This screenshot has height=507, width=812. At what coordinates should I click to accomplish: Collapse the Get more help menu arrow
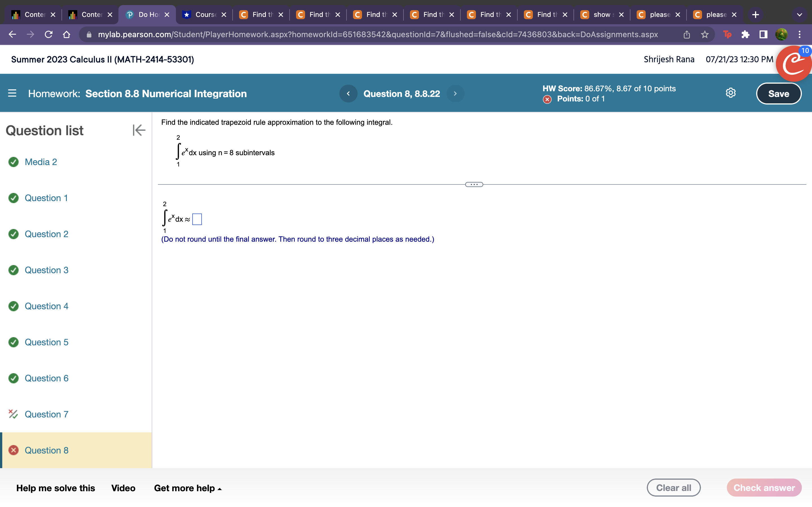(x=219, y=489)
